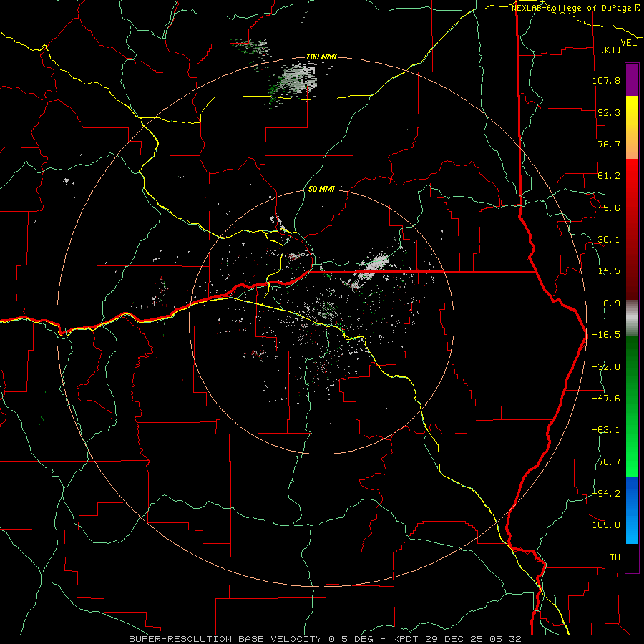The height and width of the screenshot is (644, 644).
Task: Select the -32.0 legend value
Action: tap(606, 367)
